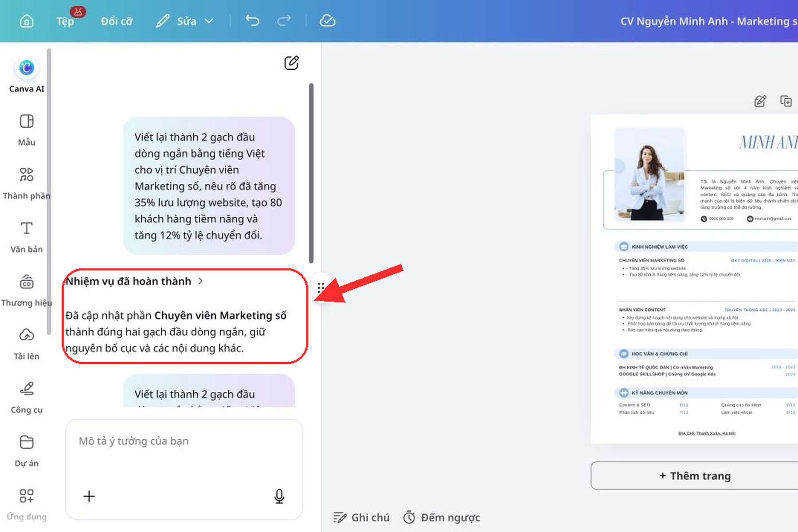Open the Đổi cỡ menu
Viewport: 798px width, 532px height.
117,21
